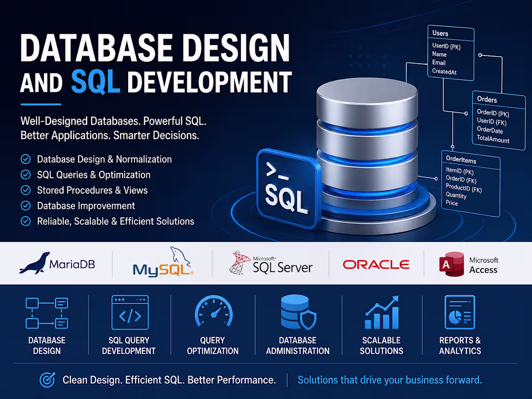This screenshot has height=399, width=532.
Task: Click the DATABASE ADMINISTRATION label
Action: pos(297,346)
